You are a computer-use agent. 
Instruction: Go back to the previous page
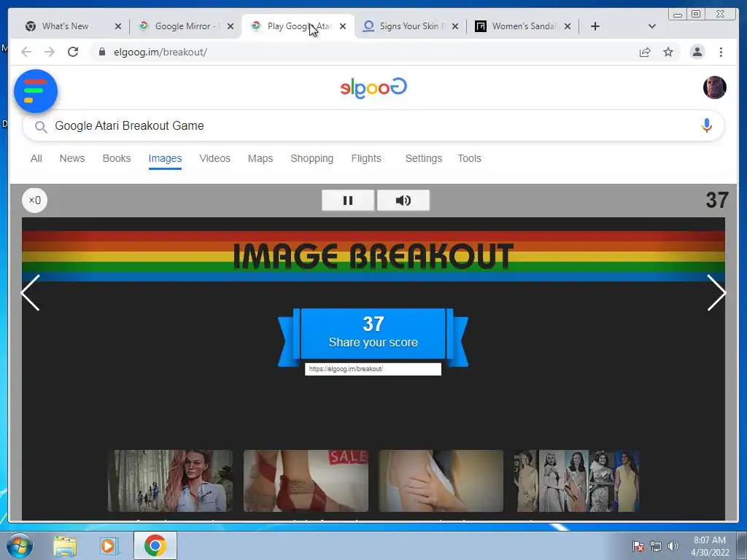tap(26, 52)
